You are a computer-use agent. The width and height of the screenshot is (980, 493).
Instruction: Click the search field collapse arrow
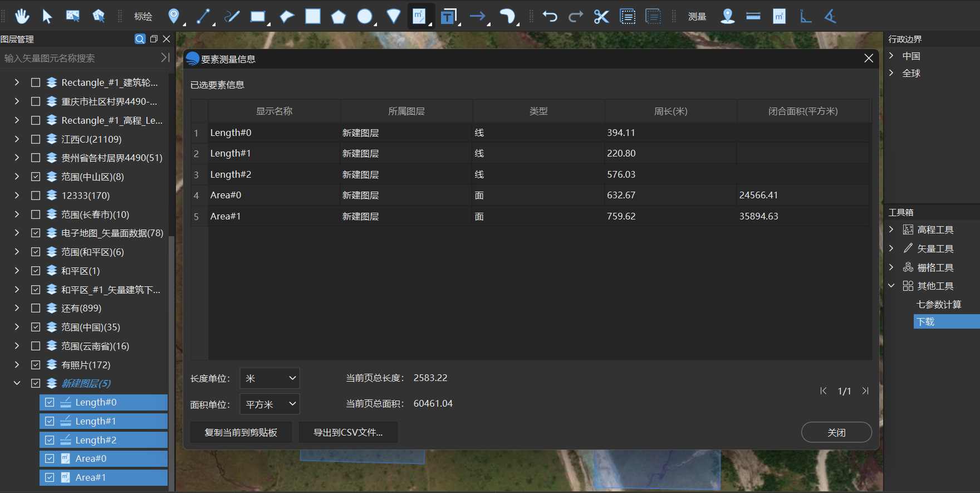(x=165, y=57)
